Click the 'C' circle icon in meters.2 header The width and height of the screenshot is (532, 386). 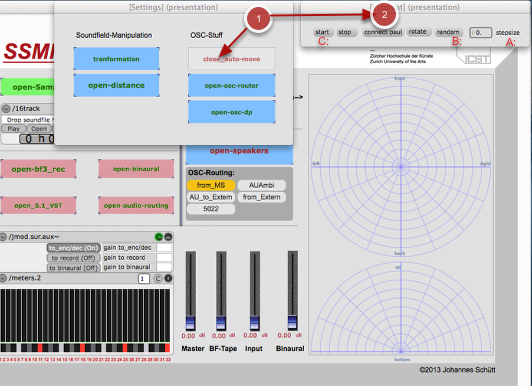(x=158, y=278)
